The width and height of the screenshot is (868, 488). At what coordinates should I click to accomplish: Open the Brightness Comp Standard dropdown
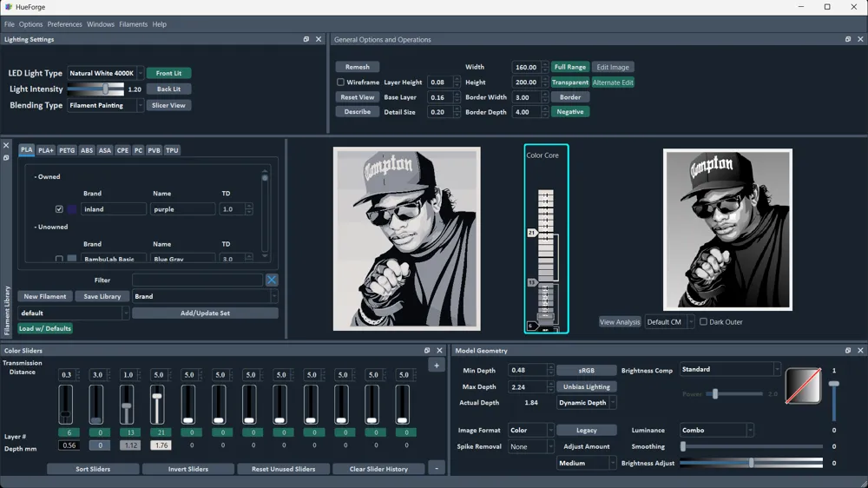730,369
